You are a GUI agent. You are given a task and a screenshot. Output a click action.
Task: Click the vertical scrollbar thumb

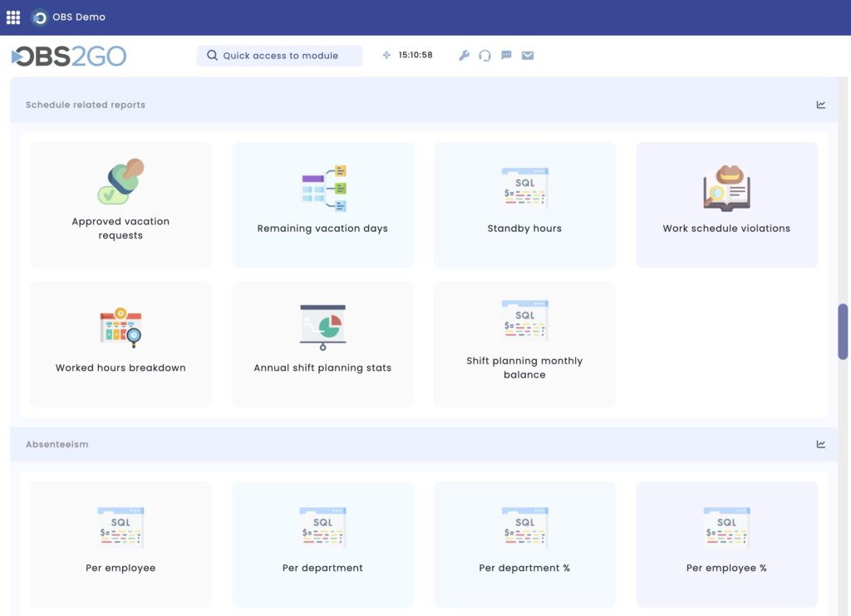coord(843,332)
